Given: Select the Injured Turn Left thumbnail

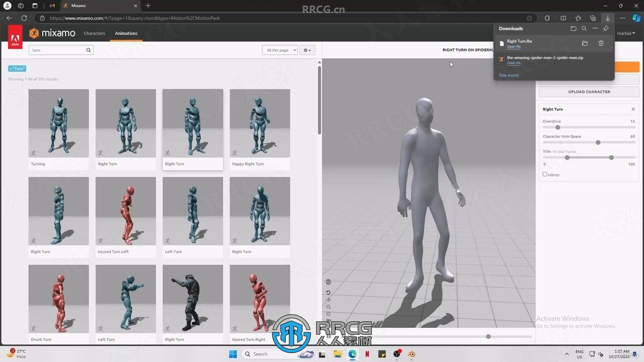Looking at the screenshot, I should tap(126, 211).
